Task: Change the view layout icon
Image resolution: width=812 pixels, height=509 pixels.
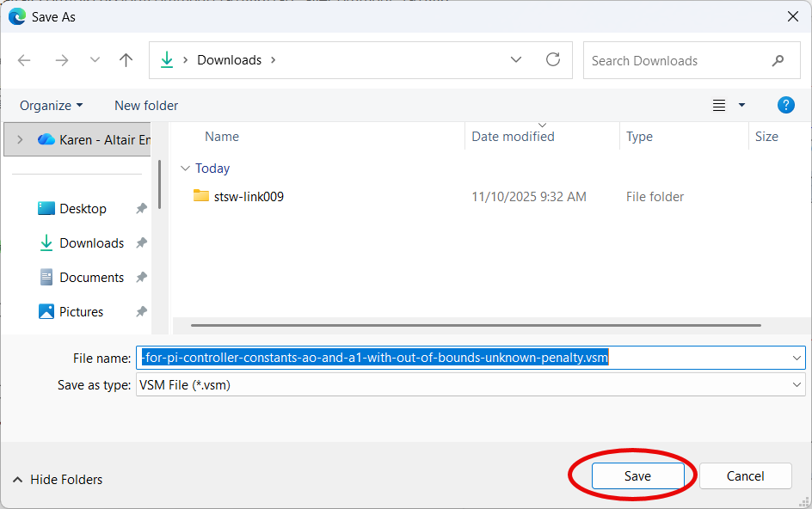Action: [719, 105]
